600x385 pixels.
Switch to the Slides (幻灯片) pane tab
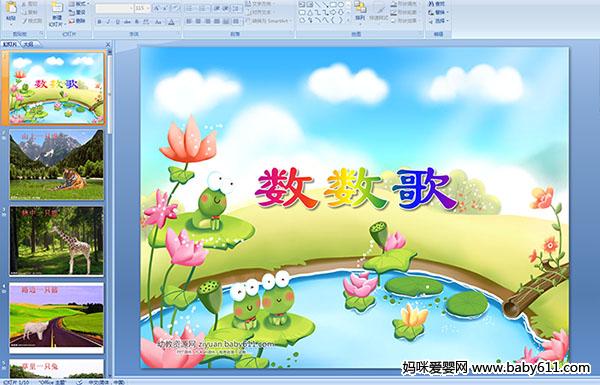[x=10, y=44]
